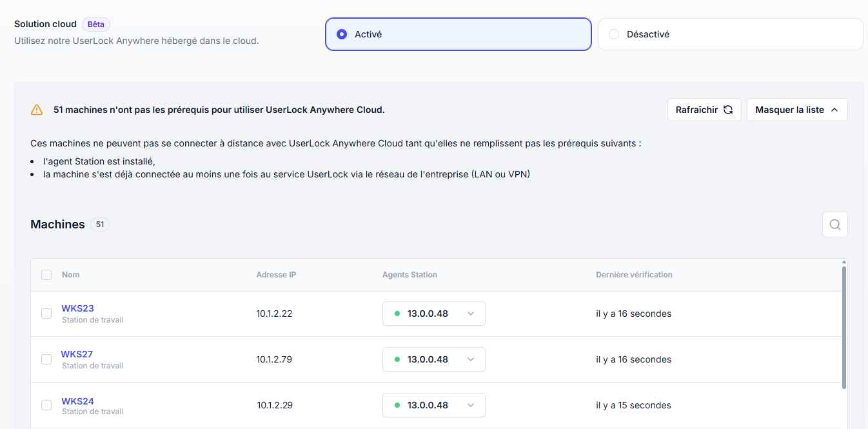Tick the checkbox for WKS23
The image size is (868, 429).
(x=46, y=314)
